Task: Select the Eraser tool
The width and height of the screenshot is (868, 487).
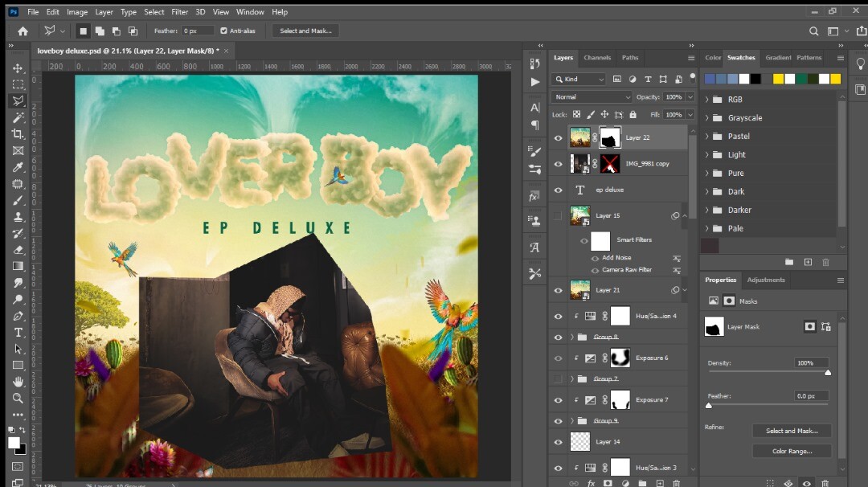Action: tap(18, 250)
